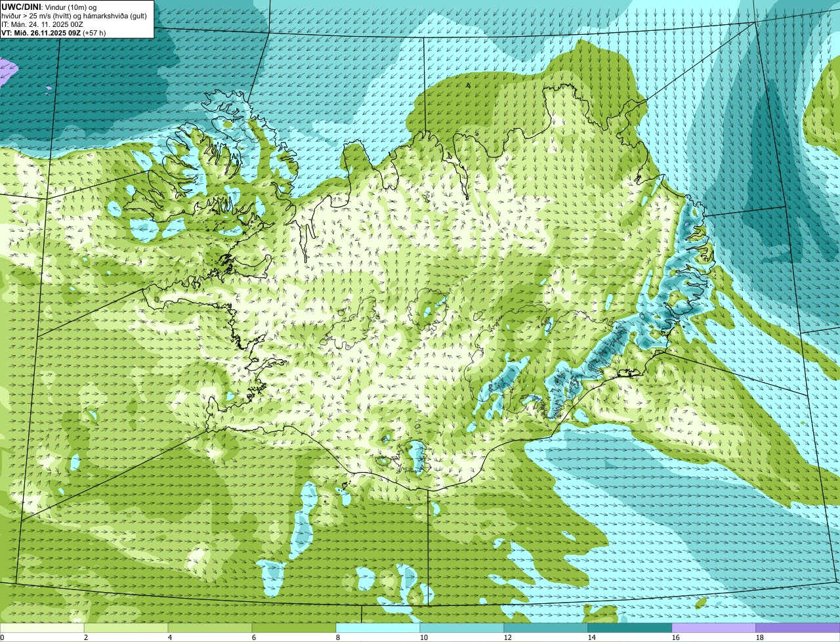Image resolution: width=840 pixels, height=642 pixels.
Task: Click the legend scale label '6'
Action: pos(254,637)
